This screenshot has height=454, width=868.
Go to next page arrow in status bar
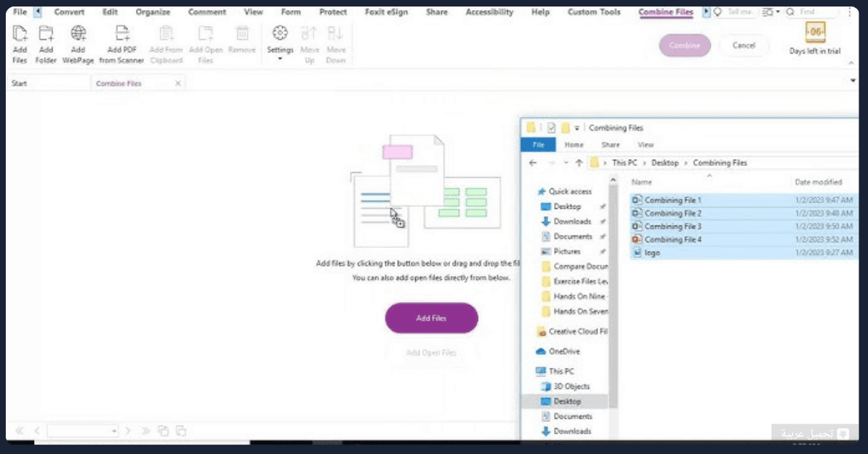coord(128,431)
